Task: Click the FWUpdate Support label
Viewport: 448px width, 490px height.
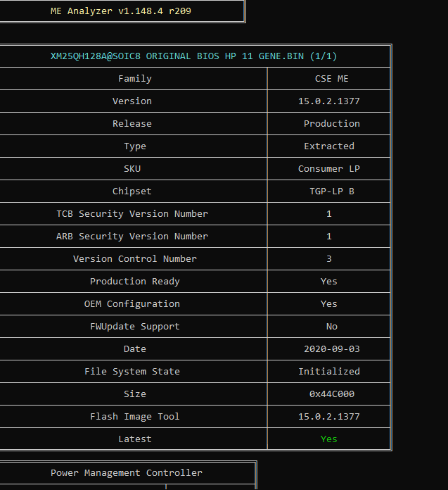Action: click(x=135, y=326)
